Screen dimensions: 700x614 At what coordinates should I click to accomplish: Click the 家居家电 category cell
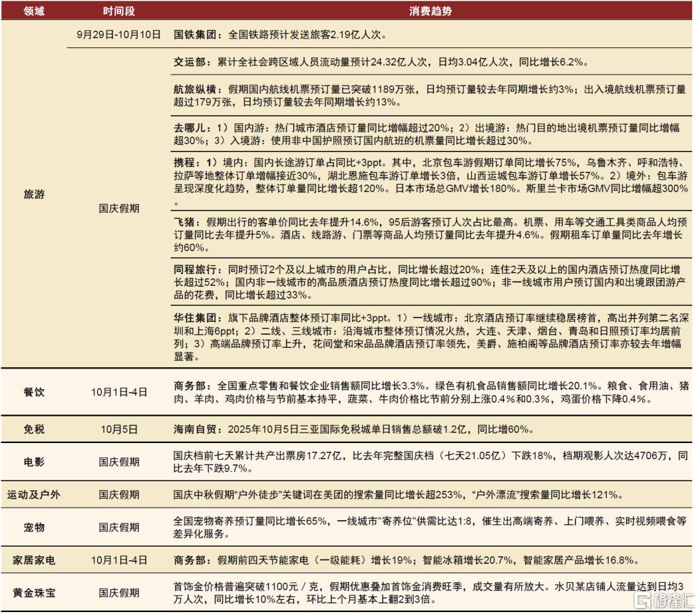pyautogui.click(x=34, y=560)
